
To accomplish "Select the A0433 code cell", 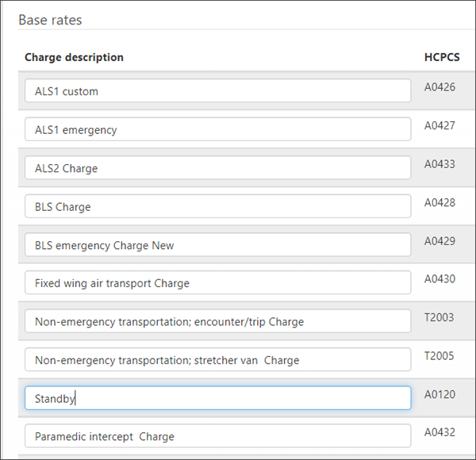I will (440, 164).
